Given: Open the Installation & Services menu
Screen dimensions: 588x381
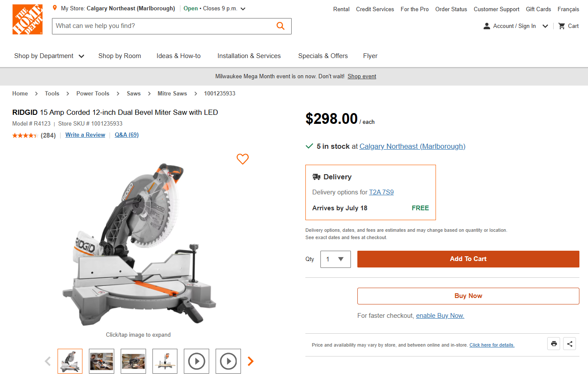Looking at the screenshot, I should [249, 56].
